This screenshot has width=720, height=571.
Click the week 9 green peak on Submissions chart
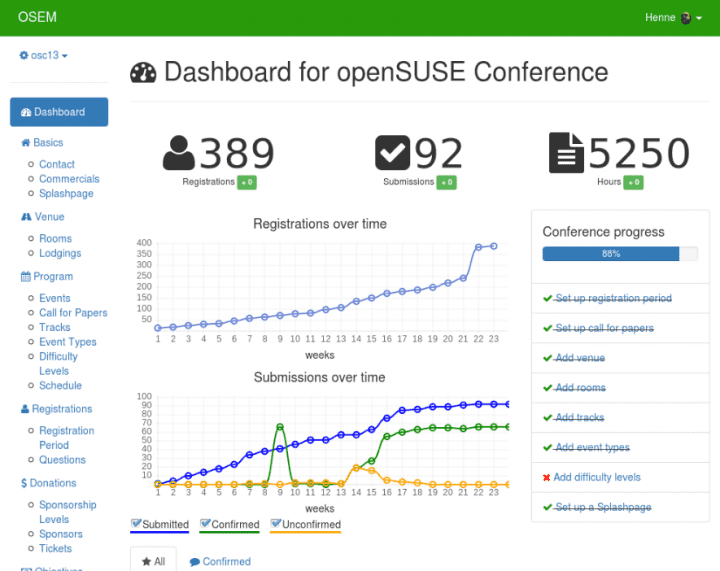click(x=280, y=427)
